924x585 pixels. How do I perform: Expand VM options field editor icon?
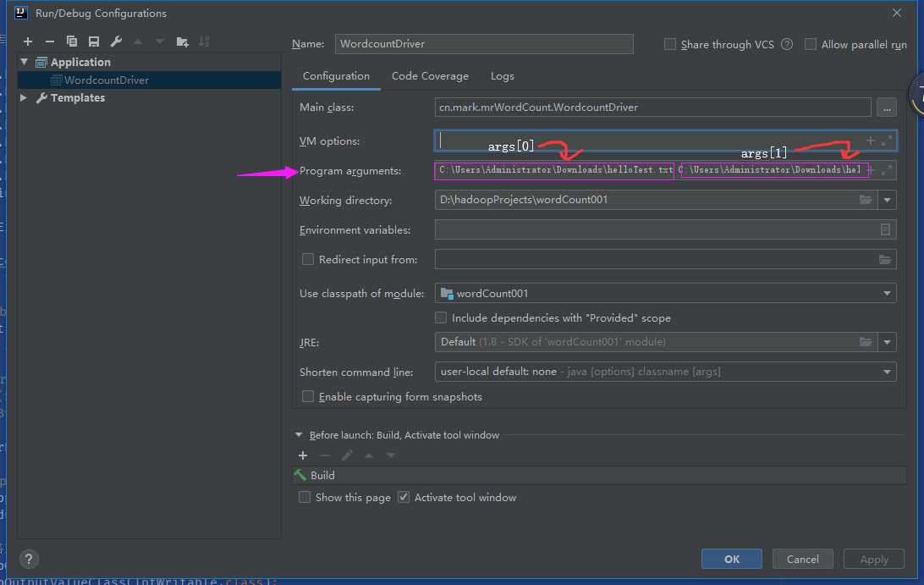887,141
